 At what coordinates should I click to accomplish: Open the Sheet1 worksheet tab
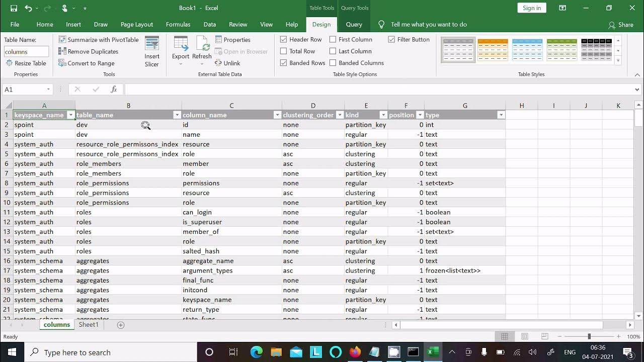point(89,325)
